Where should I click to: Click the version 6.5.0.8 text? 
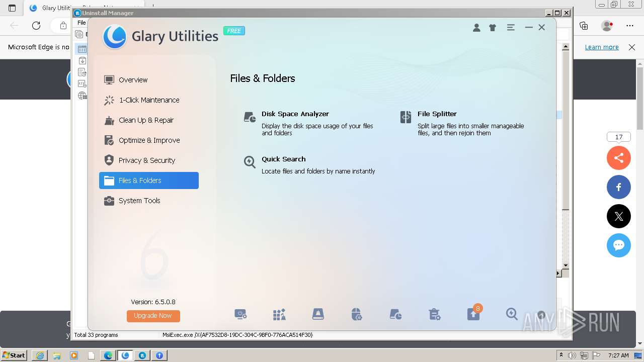[x=153, y=302]
